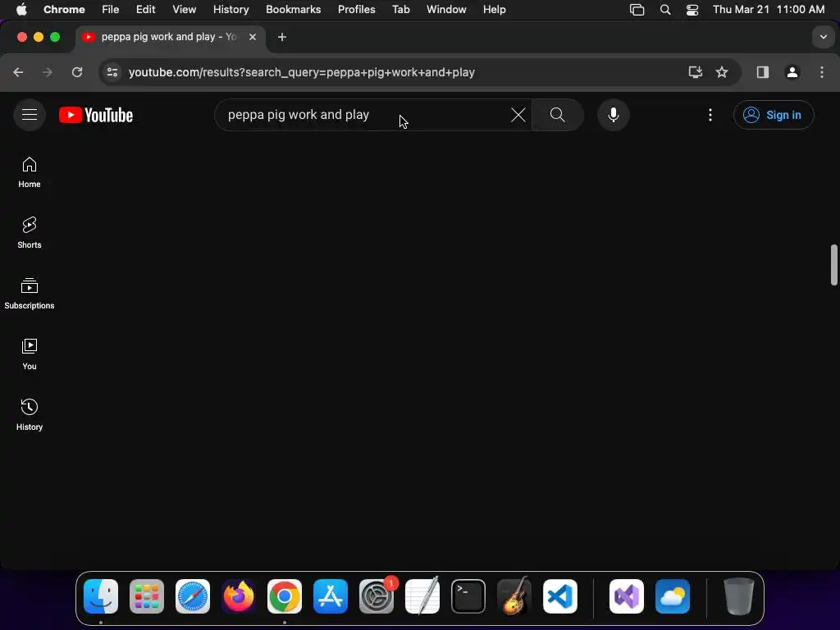Open the Profiles menu
This screenshot has height=630, width=840.
[x=356, y=9]
